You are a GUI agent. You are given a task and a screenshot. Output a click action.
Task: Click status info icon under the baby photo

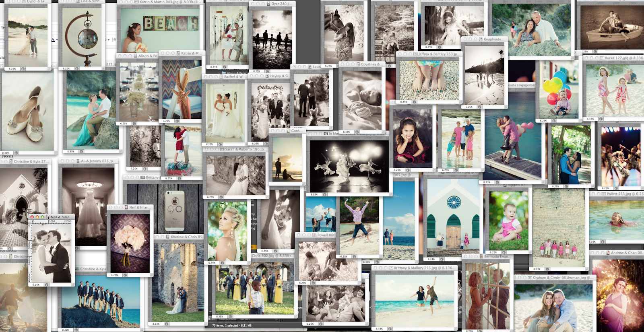click(504, 252)
